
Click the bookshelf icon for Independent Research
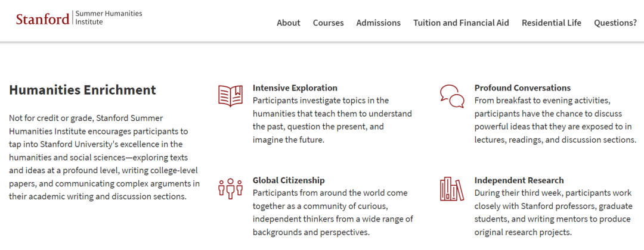[452, 189]
